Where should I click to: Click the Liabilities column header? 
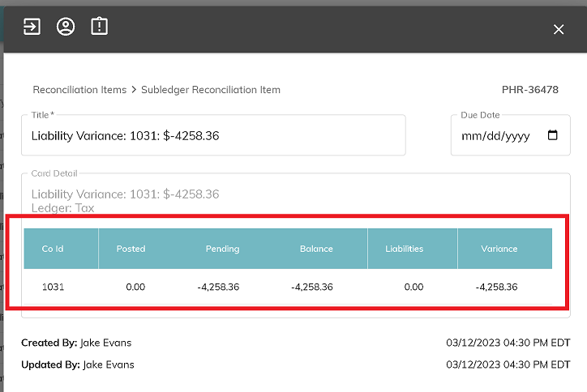pos(405,249)
